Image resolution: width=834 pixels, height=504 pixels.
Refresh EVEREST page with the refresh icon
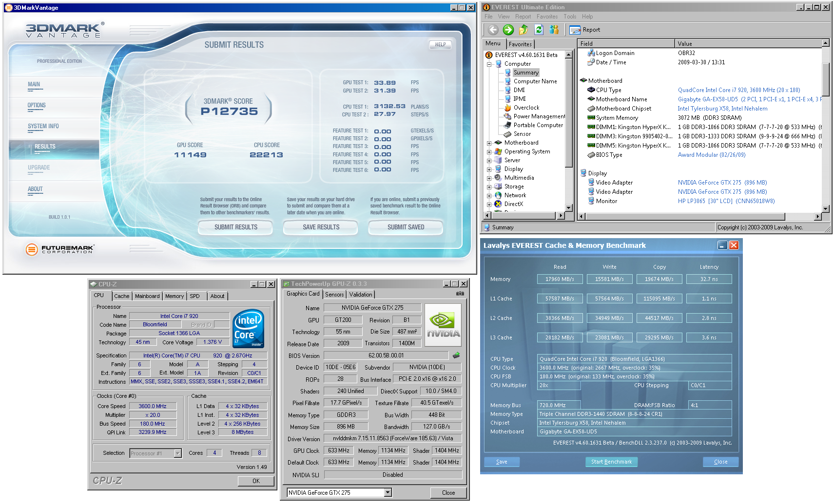coord(539,30)
